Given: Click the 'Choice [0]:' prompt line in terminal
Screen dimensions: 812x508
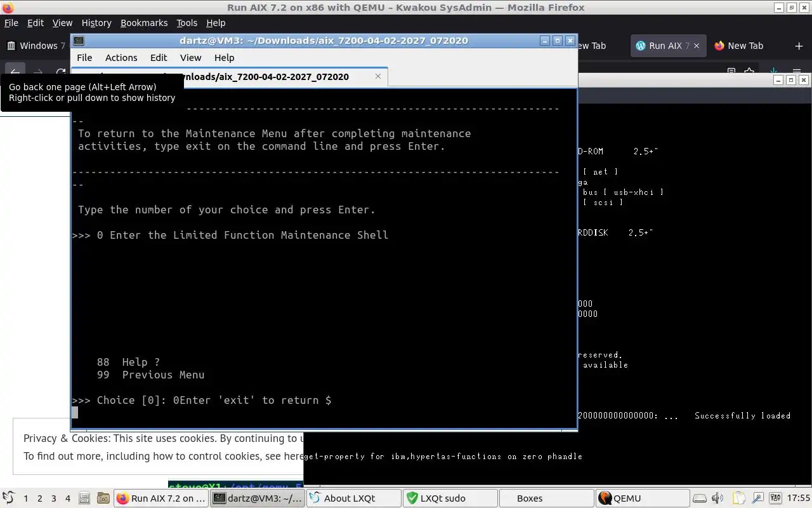Looking at the screenshot, I should [201, 400].
